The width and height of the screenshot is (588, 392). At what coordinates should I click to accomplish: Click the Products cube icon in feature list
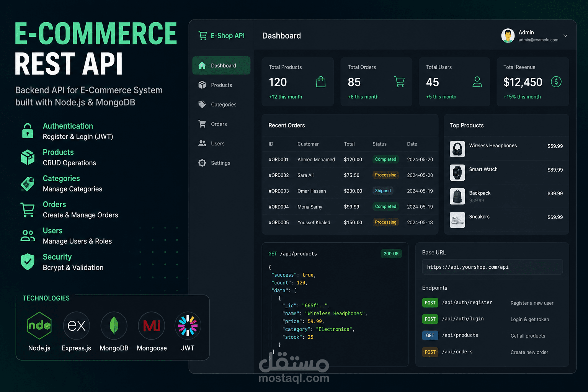[x=28, y=157]
